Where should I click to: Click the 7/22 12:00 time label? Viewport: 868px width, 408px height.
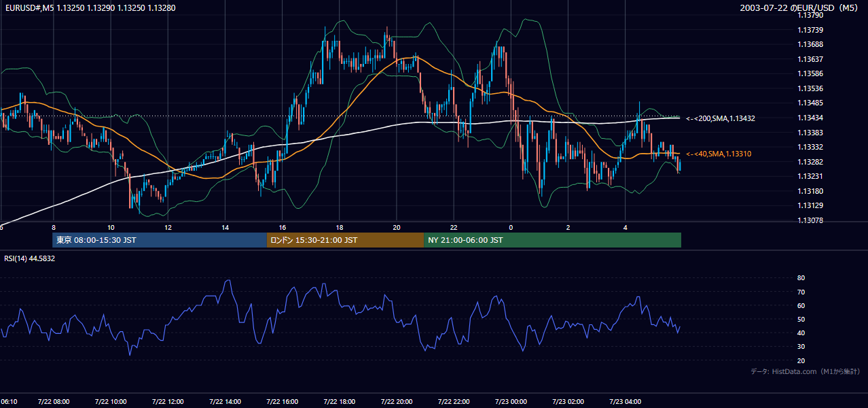168,402
